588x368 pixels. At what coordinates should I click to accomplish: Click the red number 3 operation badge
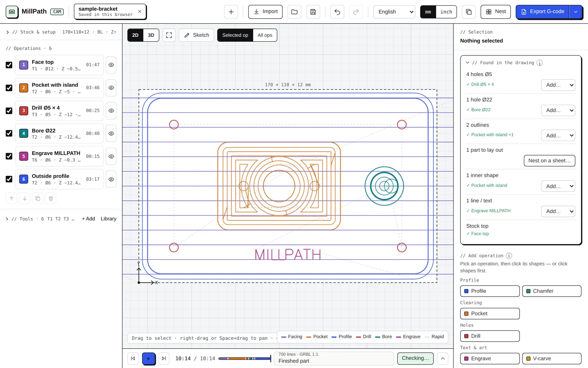[24, 111]
